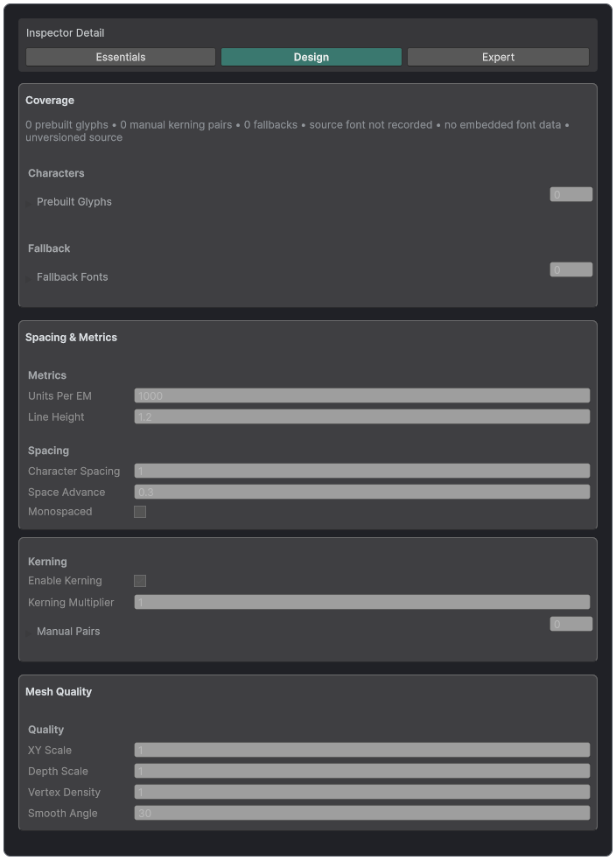Click the Line Height value field
The height and width of the screenshot is (860, 616).
coord(362,416)
